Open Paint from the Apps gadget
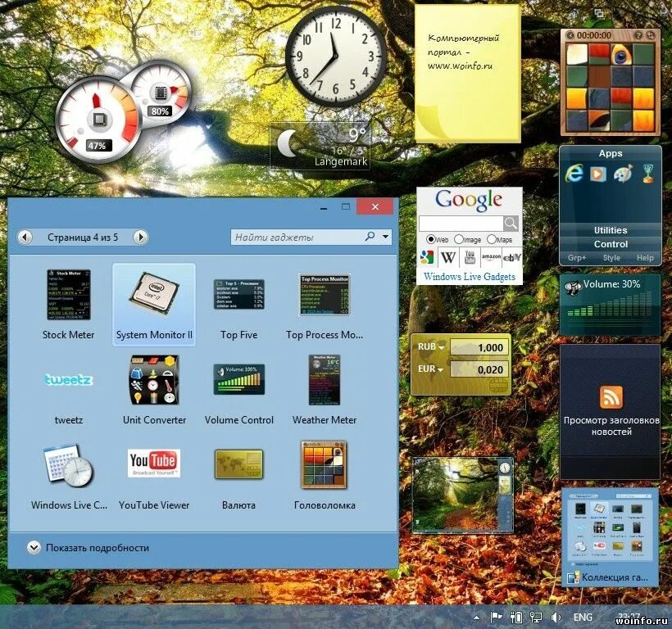The height and width of the screenshot is (629, 672). click(622, 174)
